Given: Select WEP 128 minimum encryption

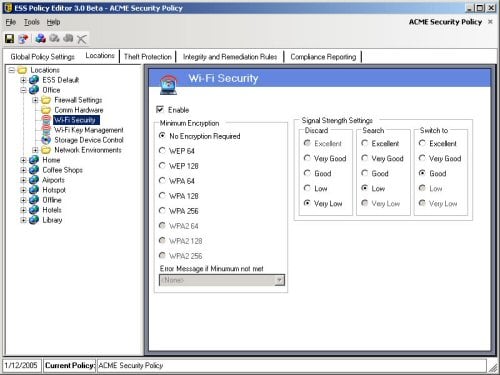Looking at the screenshot, I should 162,166.
